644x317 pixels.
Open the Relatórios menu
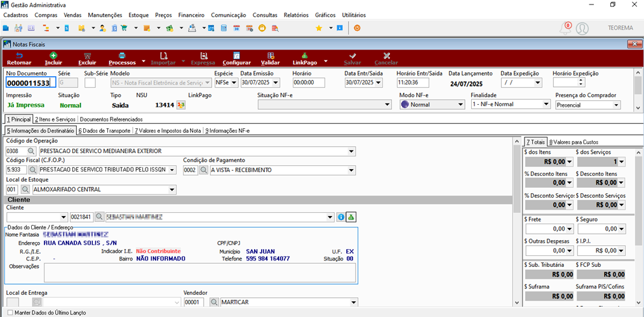(x=296, y=15)
